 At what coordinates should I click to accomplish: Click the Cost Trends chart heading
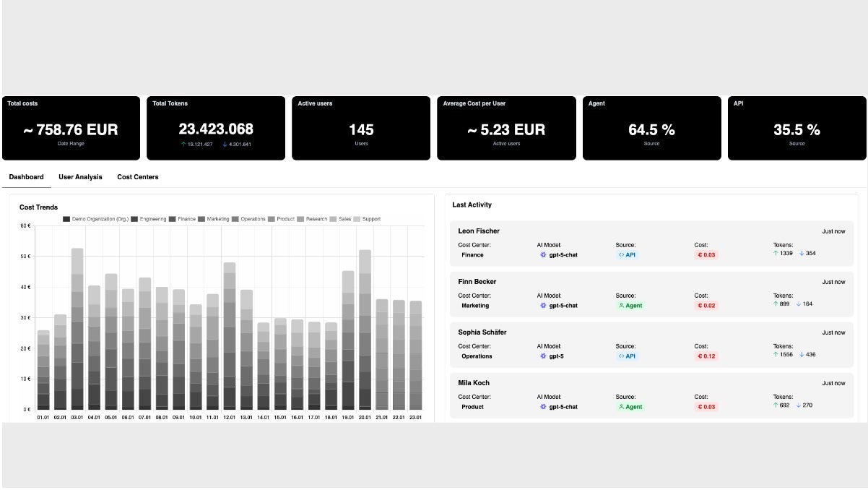(x=39, y=207)
